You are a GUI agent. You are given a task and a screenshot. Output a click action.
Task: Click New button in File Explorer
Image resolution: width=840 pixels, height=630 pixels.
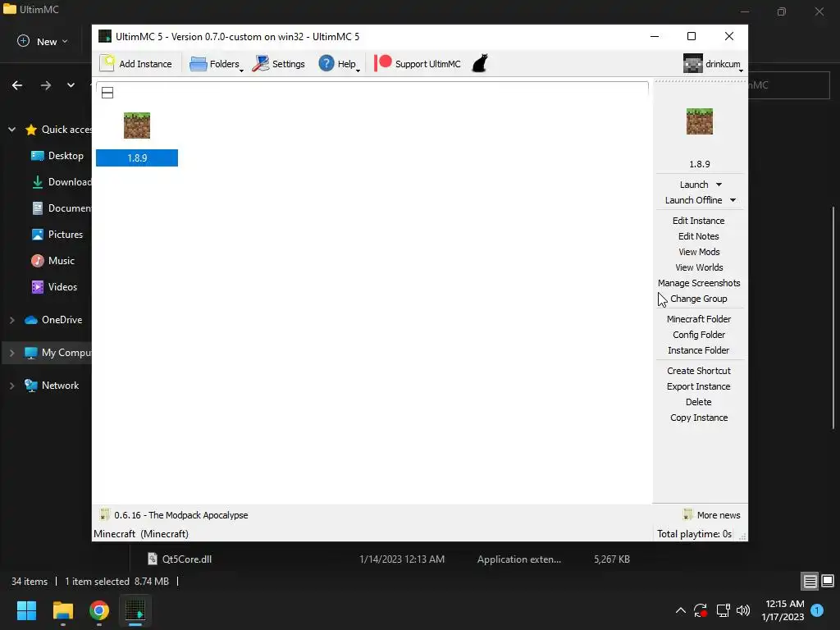coord(43,41)
